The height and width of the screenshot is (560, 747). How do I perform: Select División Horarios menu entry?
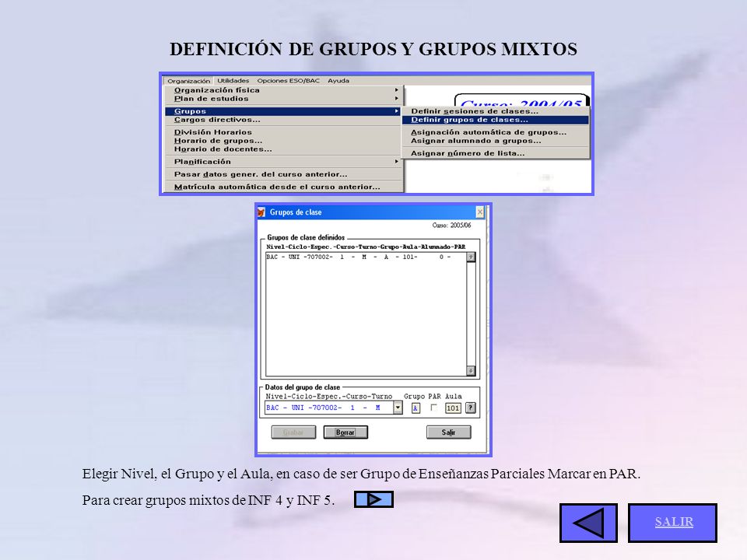click(284, 132)
